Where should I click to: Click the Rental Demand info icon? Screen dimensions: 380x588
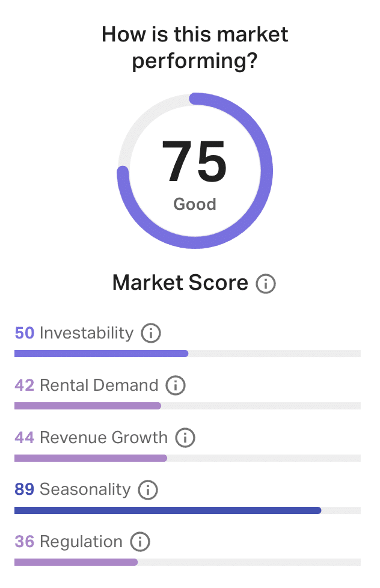(x=176, y=385)
